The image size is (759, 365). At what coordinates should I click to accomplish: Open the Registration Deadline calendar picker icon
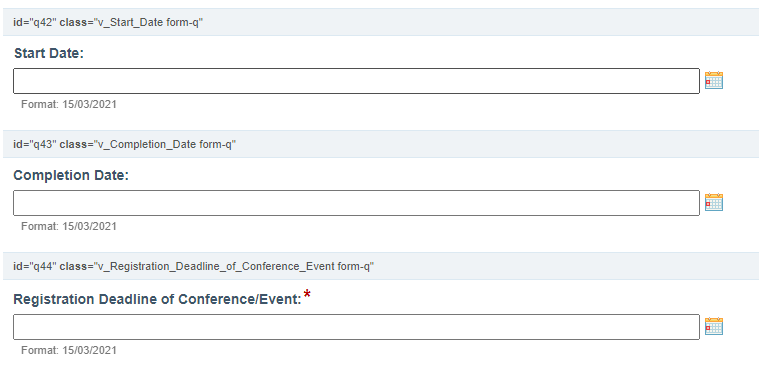[713, 326]
